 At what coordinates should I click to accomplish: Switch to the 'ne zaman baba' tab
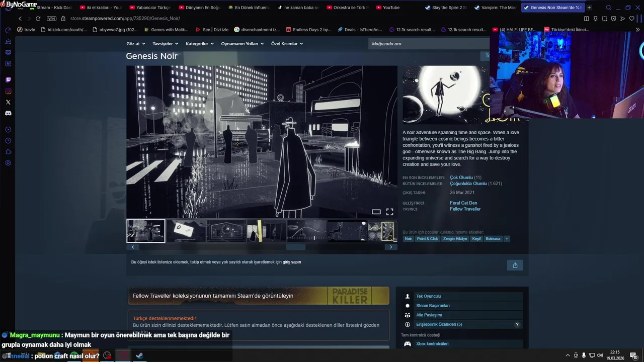tap(298, 8)
